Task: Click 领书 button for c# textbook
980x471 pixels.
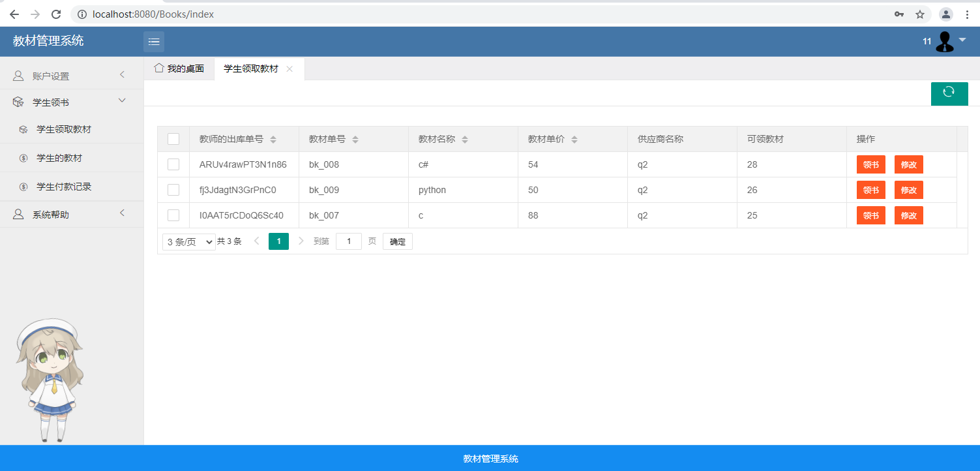Action: [x=870, y=164]
